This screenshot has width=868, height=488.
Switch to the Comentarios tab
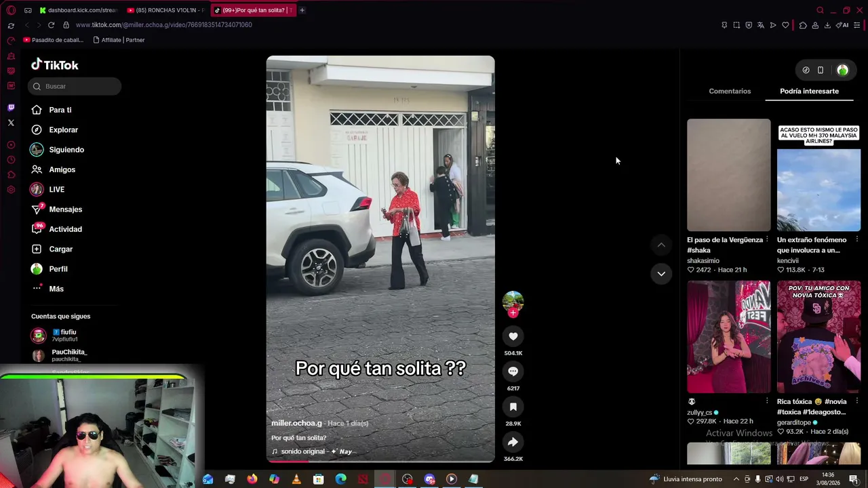tap(730, 91)
